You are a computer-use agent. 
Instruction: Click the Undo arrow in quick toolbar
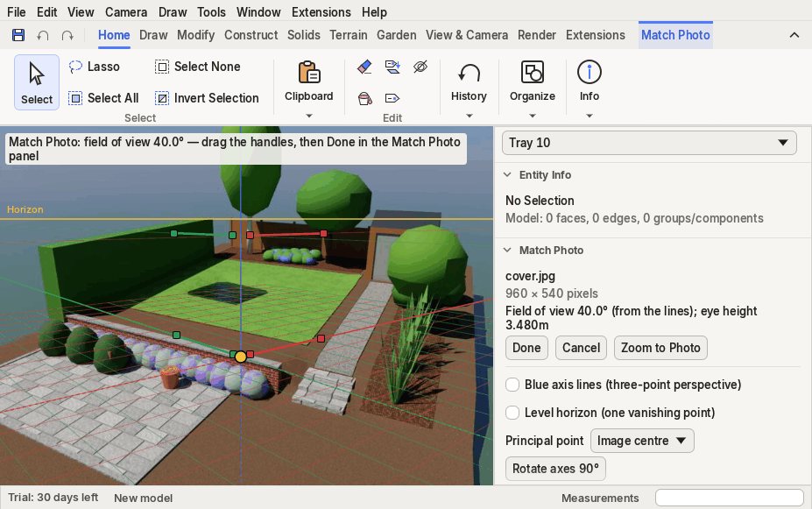click(43, 35)
